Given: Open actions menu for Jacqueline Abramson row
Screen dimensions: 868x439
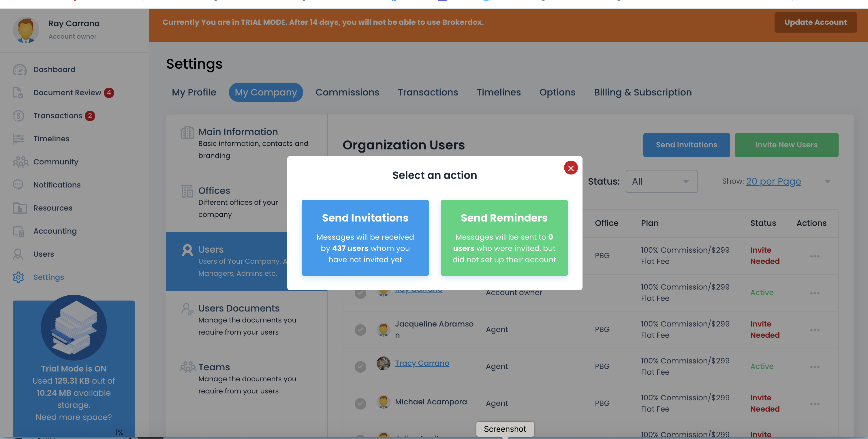Looking at the screenshot, I should tap(814, 330).
